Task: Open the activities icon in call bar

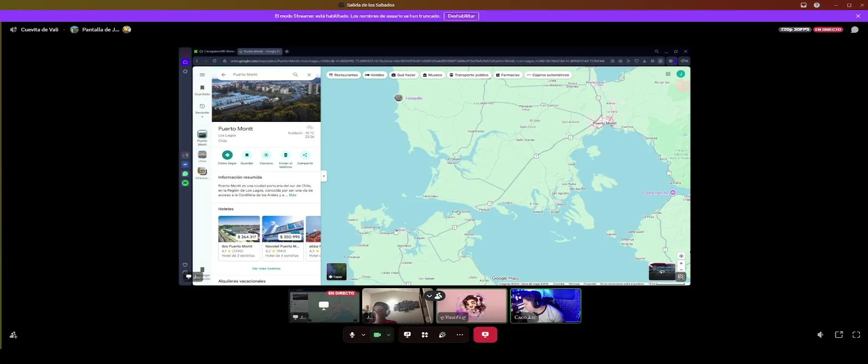Action: tap(425, 335)
